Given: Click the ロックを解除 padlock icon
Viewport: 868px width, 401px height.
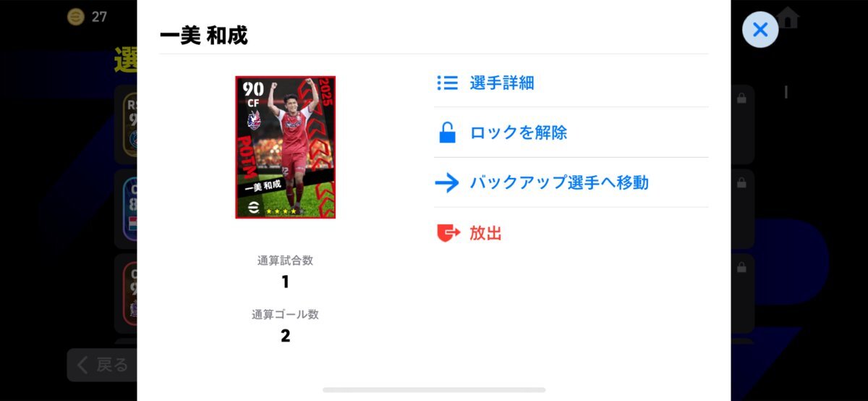Looking at the screenshot, I should pos(448,132).
